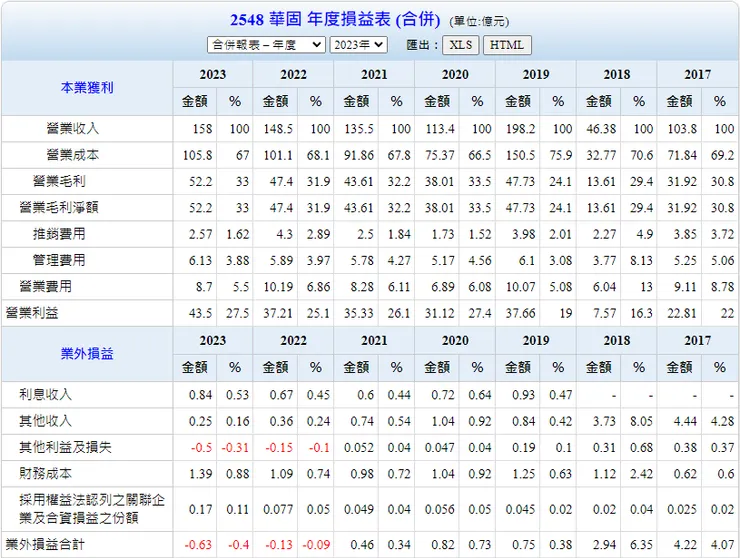Select the 財務成本 row label
740x558 pixels.
[x=45, y=473]
